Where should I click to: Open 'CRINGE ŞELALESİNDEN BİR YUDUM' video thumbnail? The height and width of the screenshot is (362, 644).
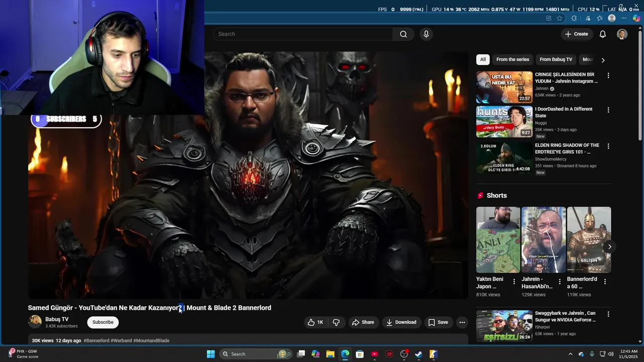(x=504, y=87)
